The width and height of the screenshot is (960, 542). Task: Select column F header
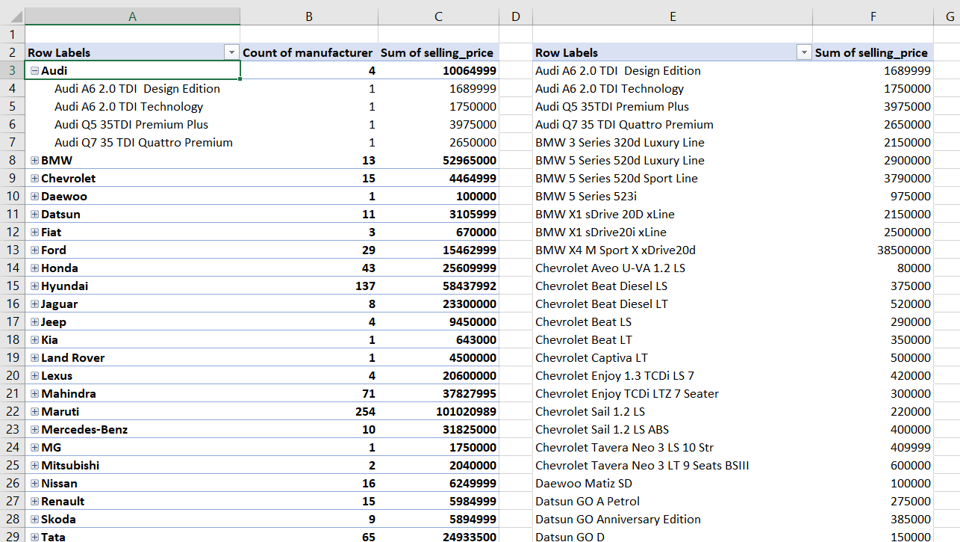(x=872, y=16)
